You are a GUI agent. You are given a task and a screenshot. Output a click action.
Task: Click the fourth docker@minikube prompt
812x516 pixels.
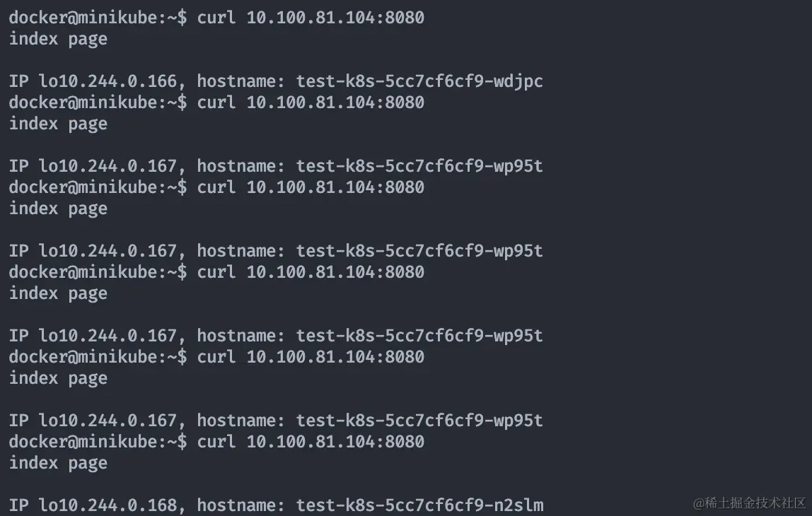click(x=98, y=272)
